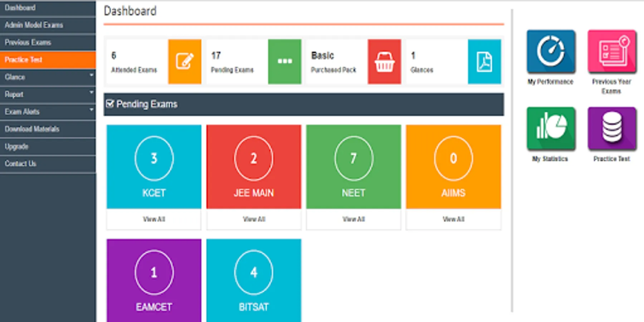644x322 pixels.
Task: Open the My Performance gauge icon
Action: point(551,52)
